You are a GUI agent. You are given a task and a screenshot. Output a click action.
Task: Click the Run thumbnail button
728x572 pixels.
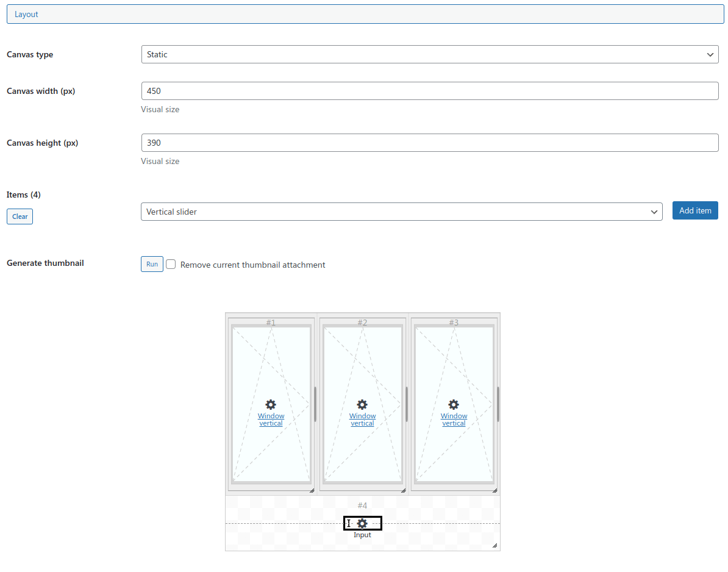[x=152, y=264]
